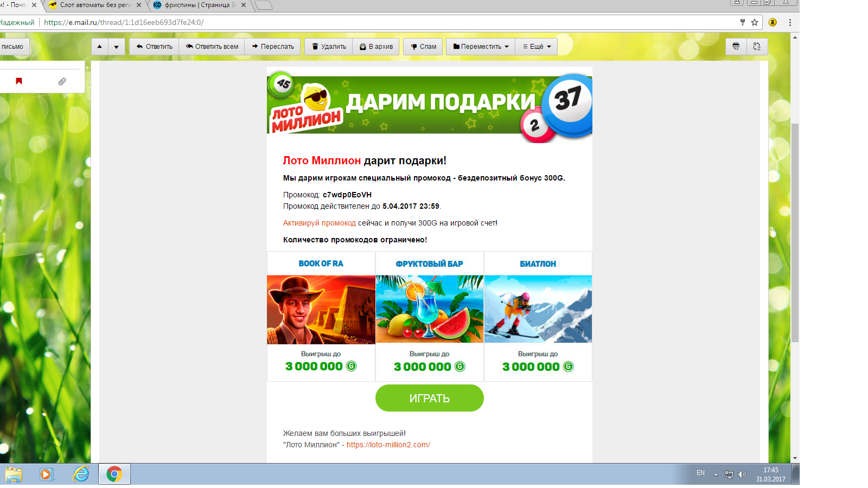The image size is (868, 488).
Task: Select the Book of Ra game thumbnail
Action: tap(321, 310)
